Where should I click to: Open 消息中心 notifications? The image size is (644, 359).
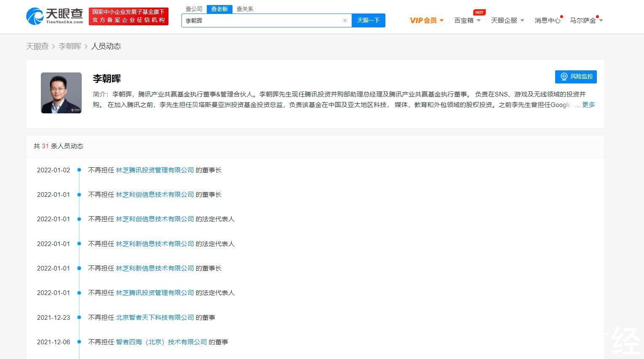[548, 20]
